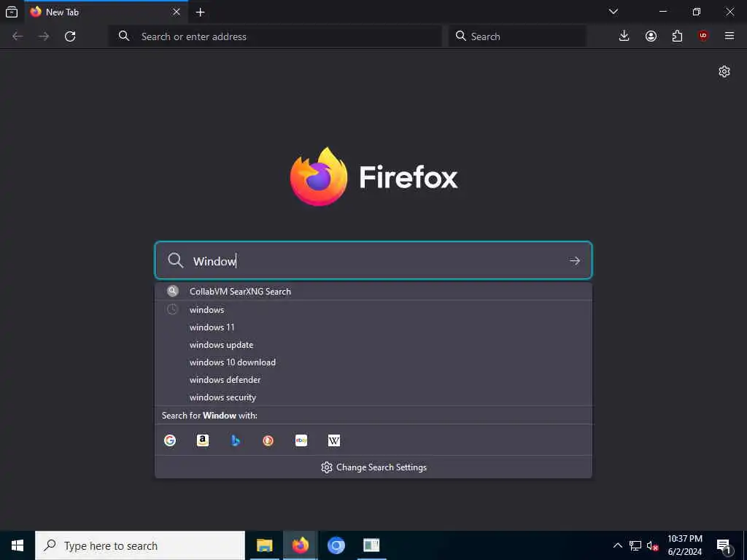The height and width of the screenshot is (560, 747).
Task: Click the toolbar Search box
Action: pos(517,36)
